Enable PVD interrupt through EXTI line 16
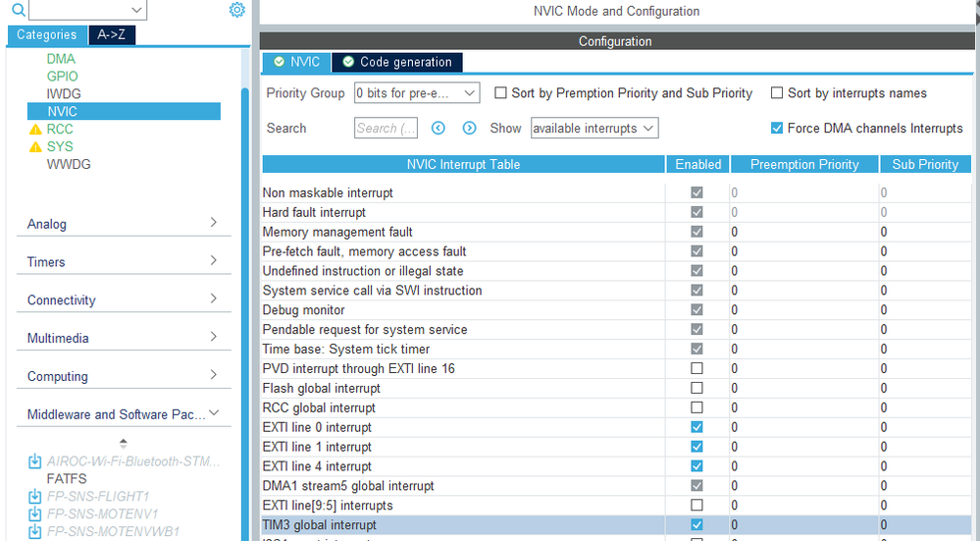 coord(696,368)
